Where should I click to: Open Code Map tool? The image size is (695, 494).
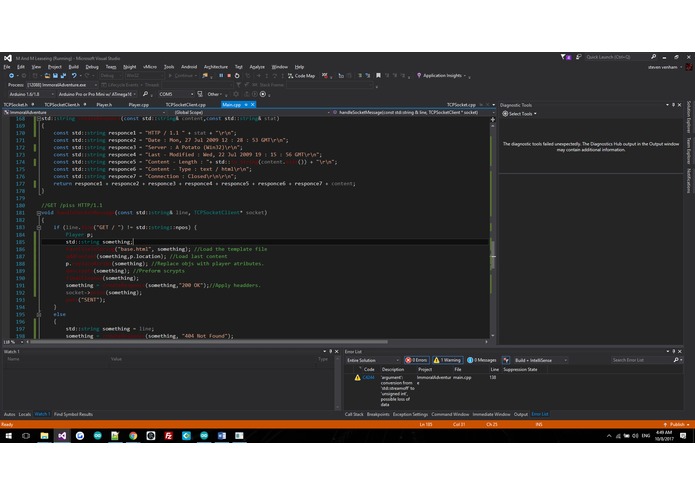301,76
